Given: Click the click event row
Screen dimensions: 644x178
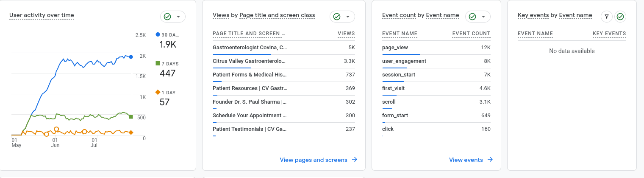Looking at the screenshot, I should click(436, 129).
